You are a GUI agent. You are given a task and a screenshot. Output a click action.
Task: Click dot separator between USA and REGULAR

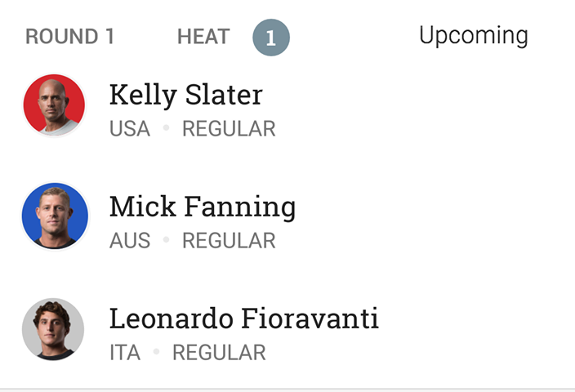pyautogui.click(x=166, y=128)
